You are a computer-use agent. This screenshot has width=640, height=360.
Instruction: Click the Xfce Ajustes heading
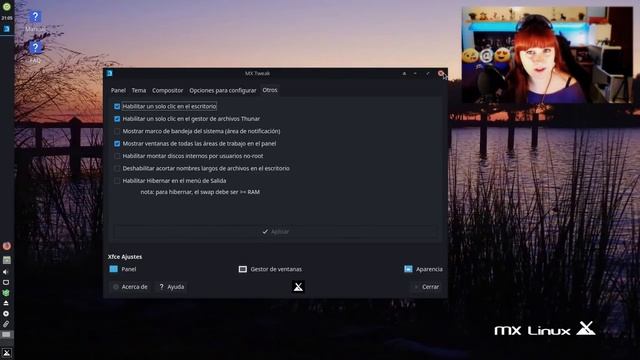point(125,257)
